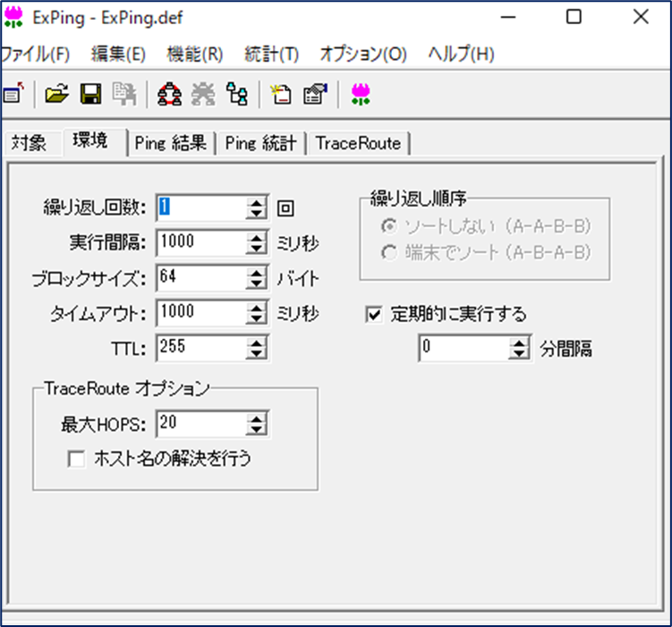The image size is (672, 627).
Task: Click the タイムアウト input field
Action: (201, 313)
